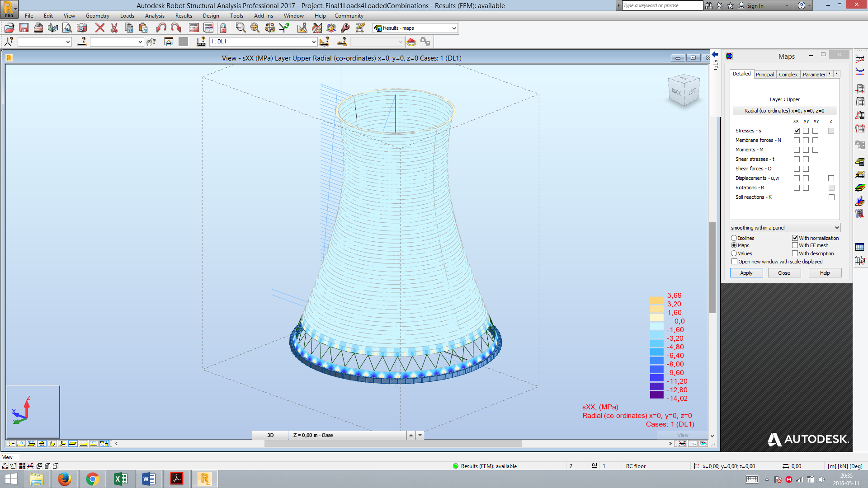Open the Results - maps layout dropdown
This screenshot has width=868, height=488.
coord(453,28)
